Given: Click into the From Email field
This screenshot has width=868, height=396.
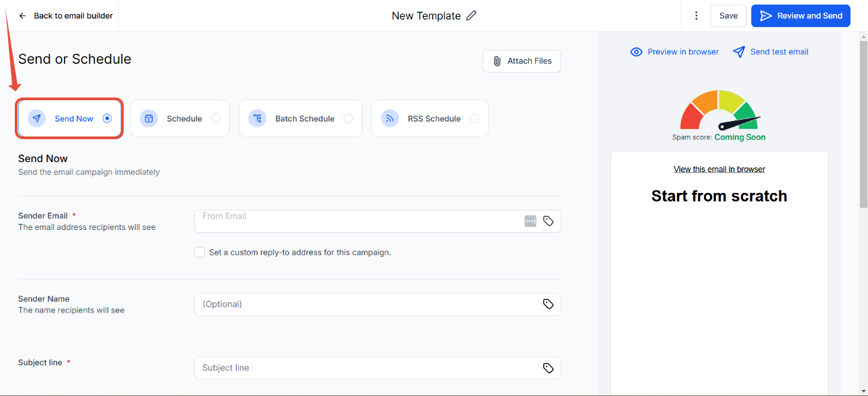Looking at the screenshot, I should click(377, 221).
